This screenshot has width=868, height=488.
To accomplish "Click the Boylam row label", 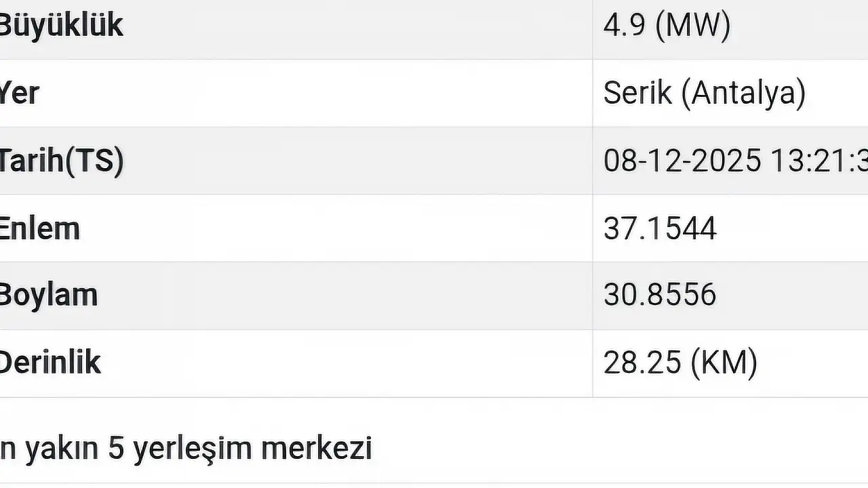I will [x=48, y=296].
